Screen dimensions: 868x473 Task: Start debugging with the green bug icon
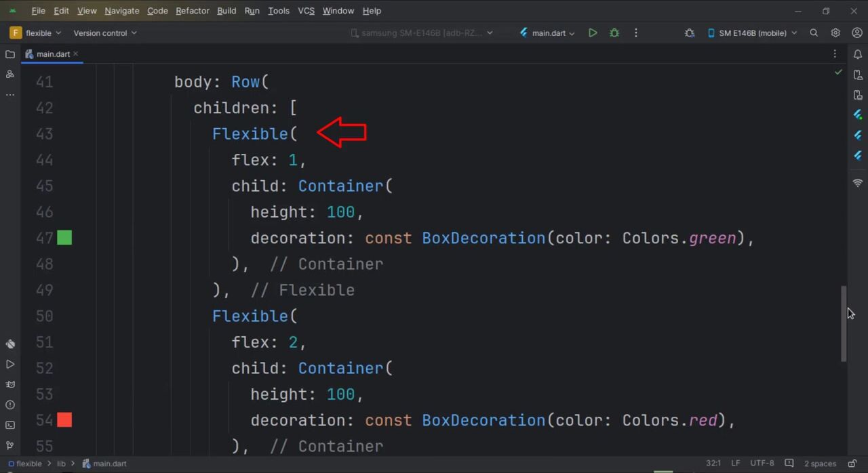coord(614,33)
